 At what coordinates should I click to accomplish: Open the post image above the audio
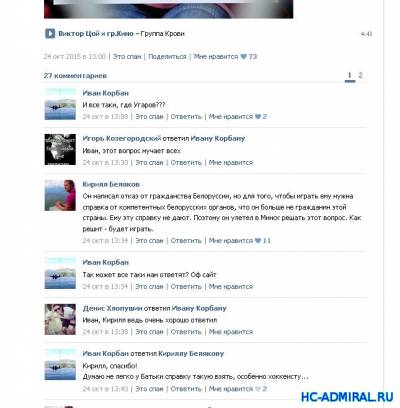169,9
